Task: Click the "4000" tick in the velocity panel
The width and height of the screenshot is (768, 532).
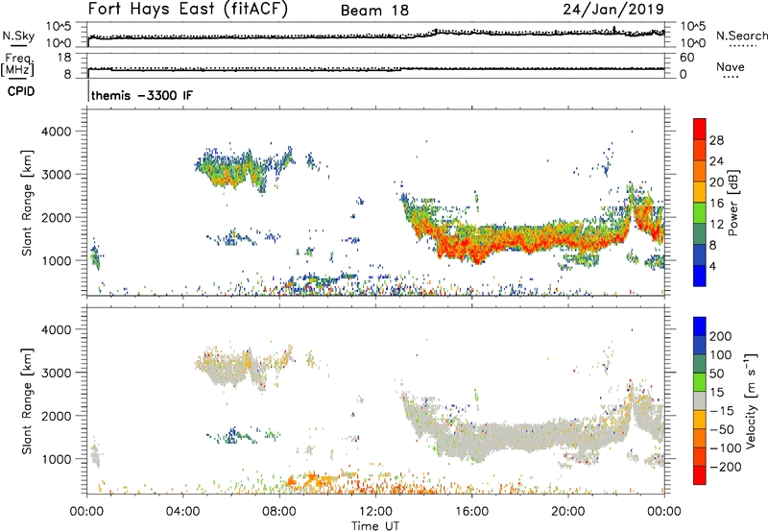Action: coord(57,329)
